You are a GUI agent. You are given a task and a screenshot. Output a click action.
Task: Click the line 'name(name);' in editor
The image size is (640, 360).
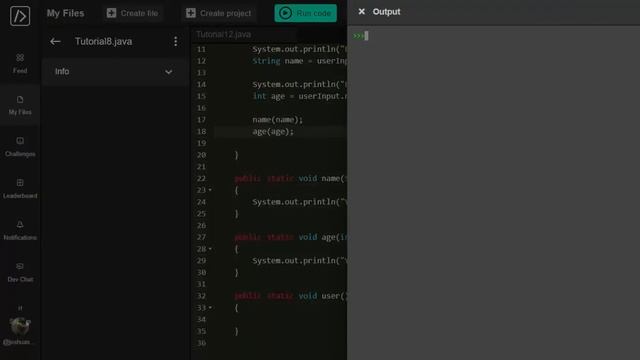click(278, 120)
